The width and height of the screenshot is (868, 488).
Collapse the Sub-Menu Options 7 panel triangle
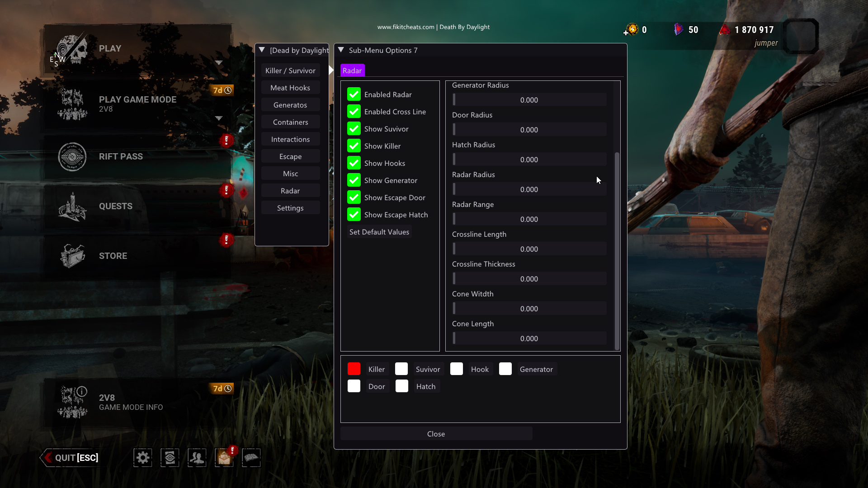click(341, 50)
